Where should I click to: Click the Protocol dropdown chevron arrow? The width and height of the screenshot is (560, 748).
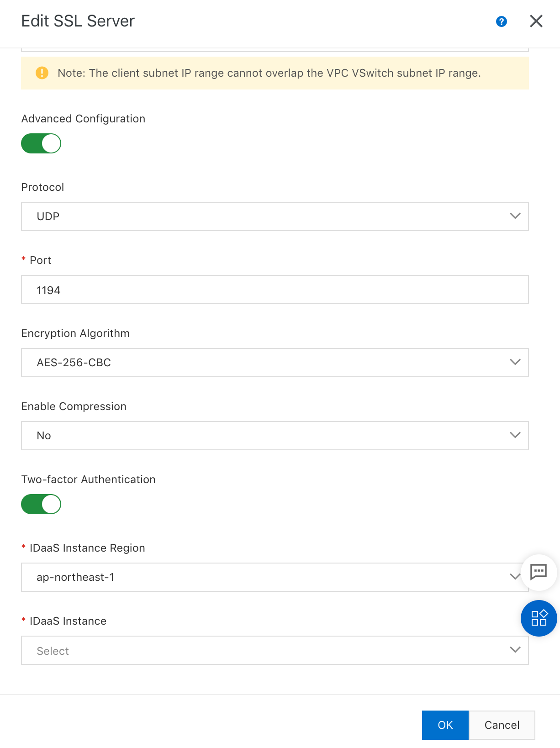(515, 216)
